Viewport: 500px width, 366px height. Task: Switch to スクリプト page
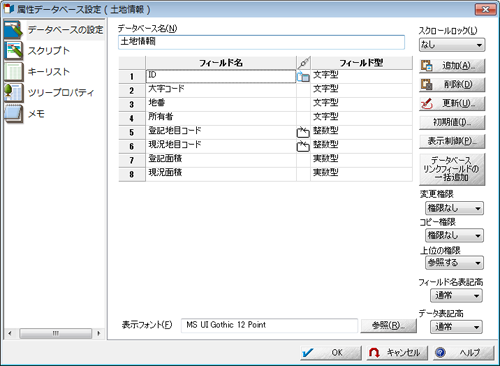click(49, 51)
